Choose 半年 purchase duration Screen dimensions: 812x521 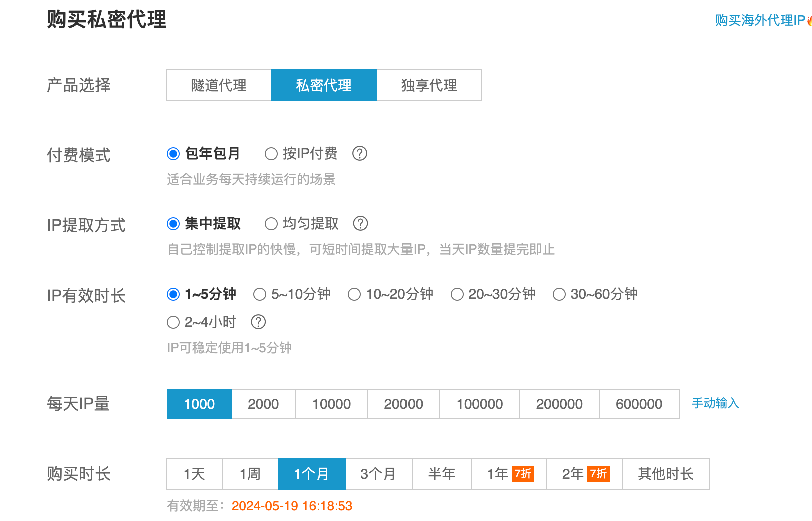[x=442, y=474]
